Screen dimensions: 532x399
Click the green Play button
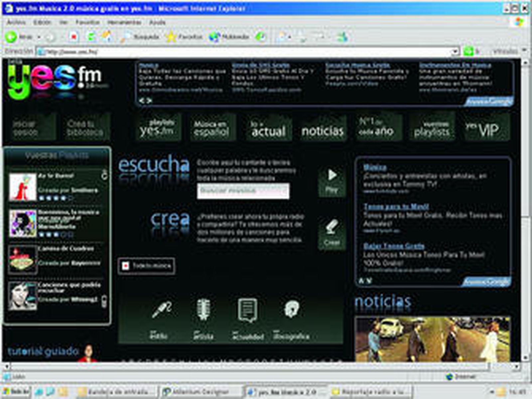click(x=332, y=181)
